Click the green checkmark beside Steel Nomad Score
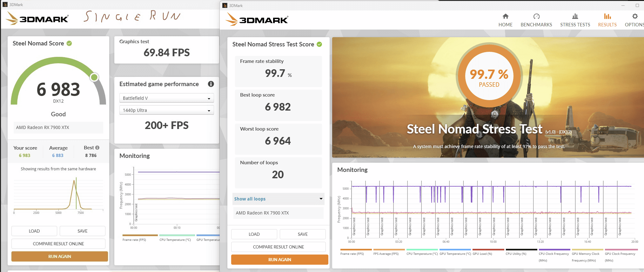The image size is (644, 272). 69,43
